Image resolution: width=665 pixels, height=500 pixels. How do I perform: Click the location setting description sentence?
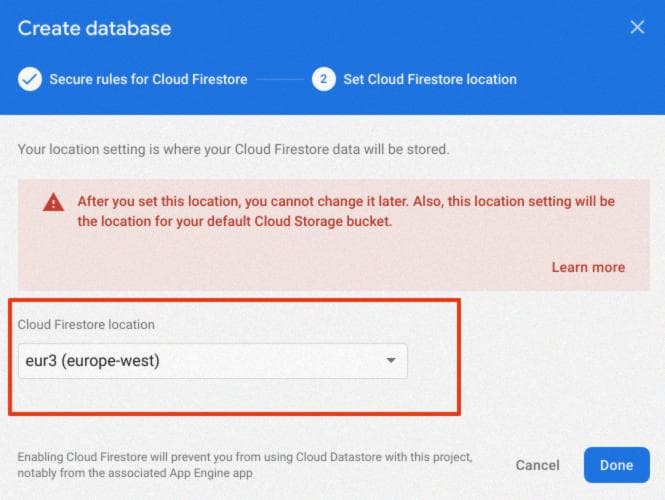233,149
